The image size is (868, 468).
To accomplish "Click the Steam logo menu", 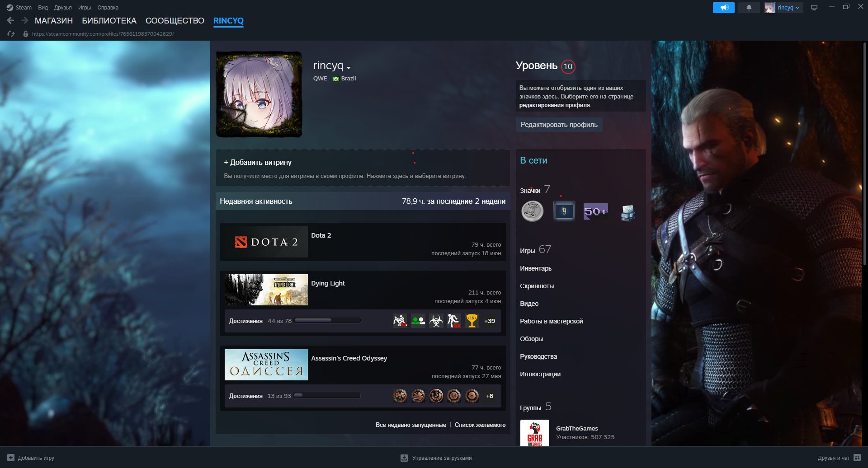I will 10,8.
